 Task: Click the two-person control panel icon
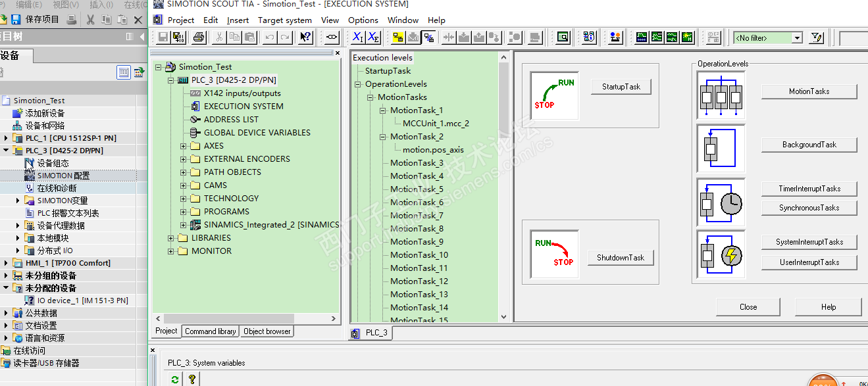pos(615,37)
